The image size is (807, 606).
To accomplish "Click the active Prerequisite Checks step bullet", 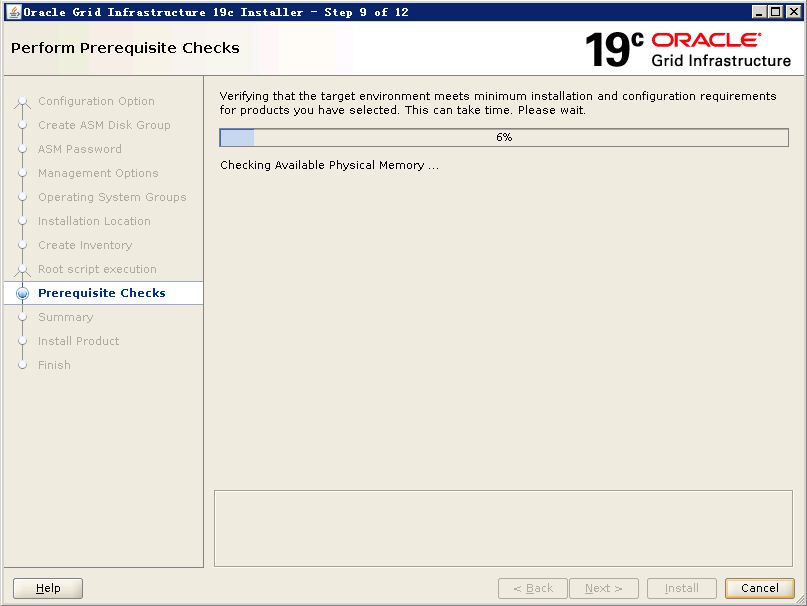I will 22,293.
